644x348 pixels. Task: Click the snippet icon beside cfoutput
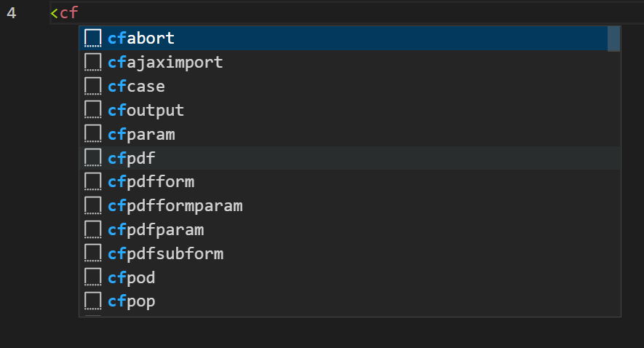pos(92,111)
